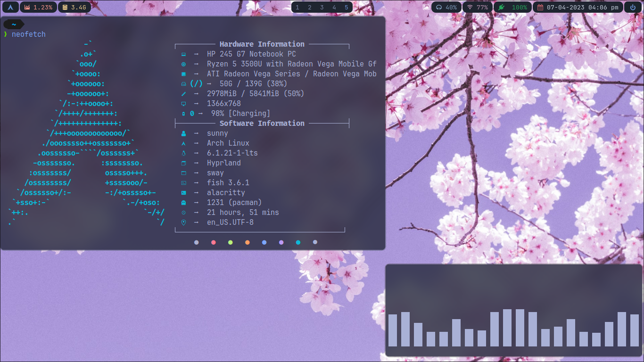
Task: Click the 'fish 3.6.1' shell text
Action: tap(228, 183)
